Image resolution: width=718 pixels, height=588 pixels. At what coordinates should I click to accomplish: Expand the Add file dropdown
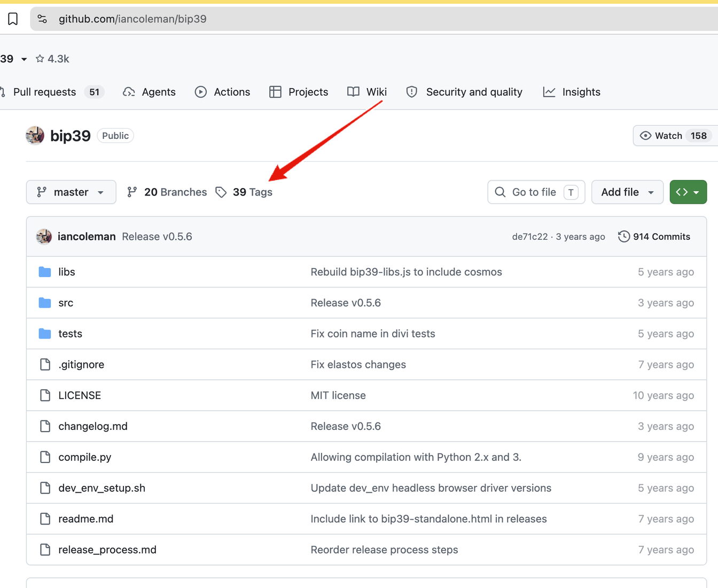click(x=627, y=192)
